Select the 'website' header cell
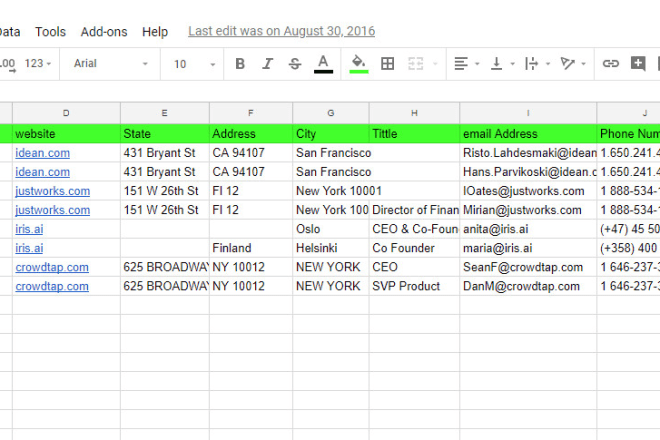 (67, 134)
